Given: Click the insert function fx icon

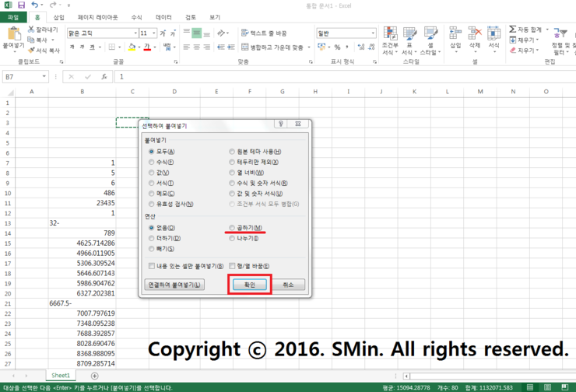Looking at the screenshot, I should 104,77.
